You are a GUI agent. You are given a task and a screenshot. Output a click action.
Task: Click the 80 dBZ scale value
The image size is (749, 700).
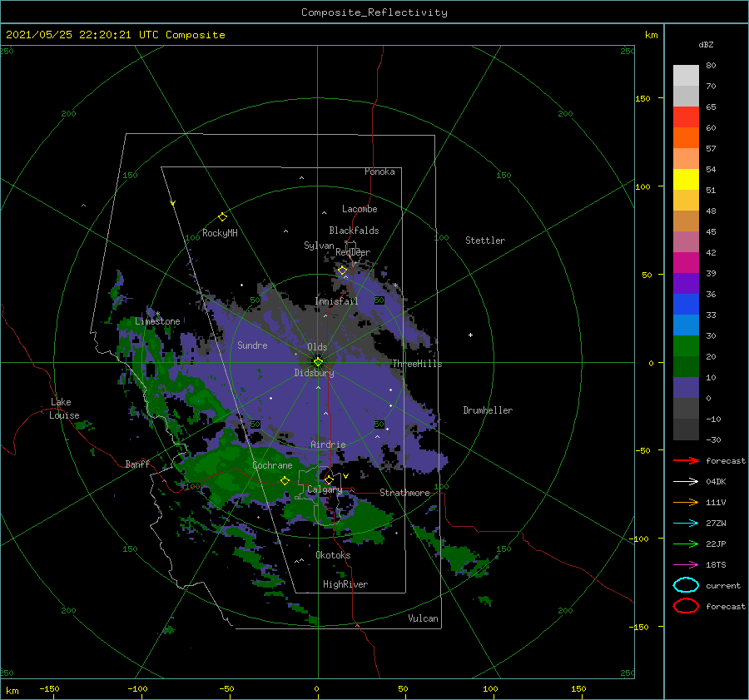pyautogui.click(x=711, y=66)
